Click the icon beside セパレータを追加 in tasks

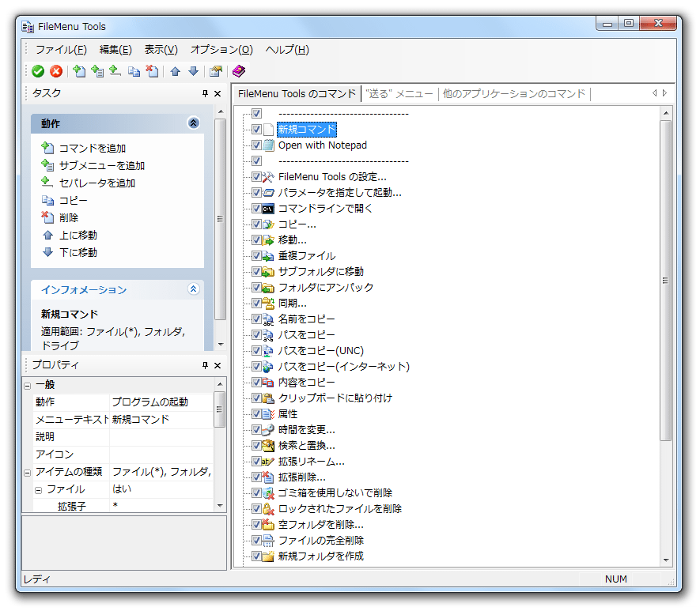(x=47, y=183)
